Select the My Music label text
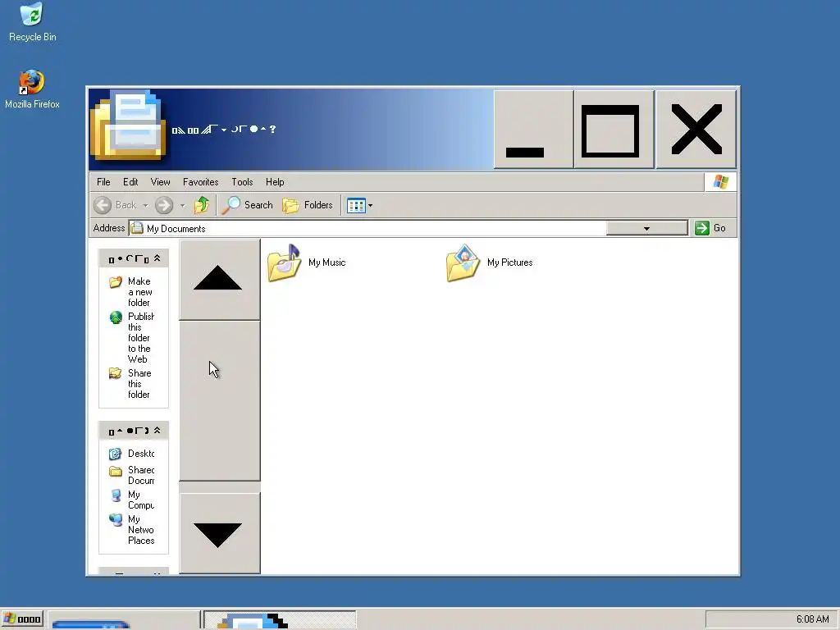The image size is (840, 630). (326, 262)
